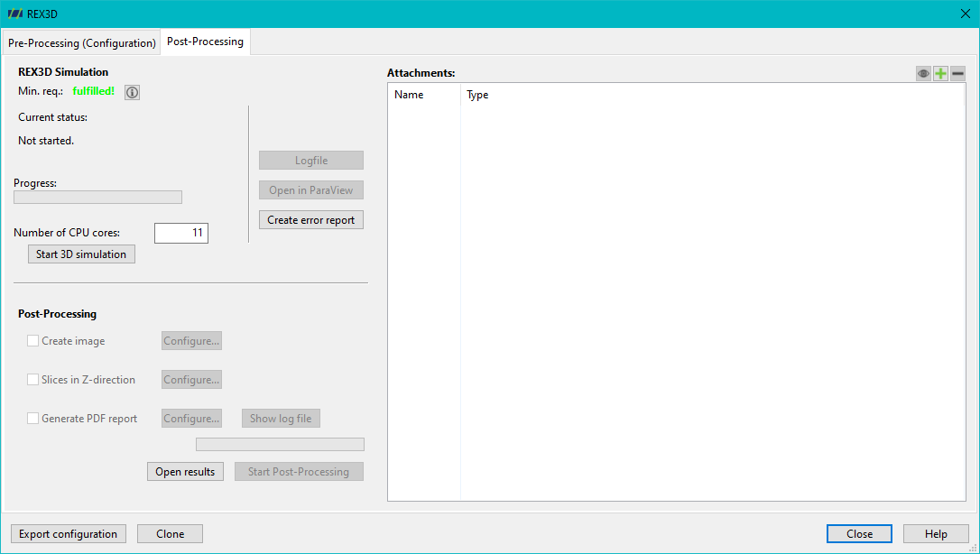Enable the Create image checkbox
The image size is (980, 554).
[33, 341]
